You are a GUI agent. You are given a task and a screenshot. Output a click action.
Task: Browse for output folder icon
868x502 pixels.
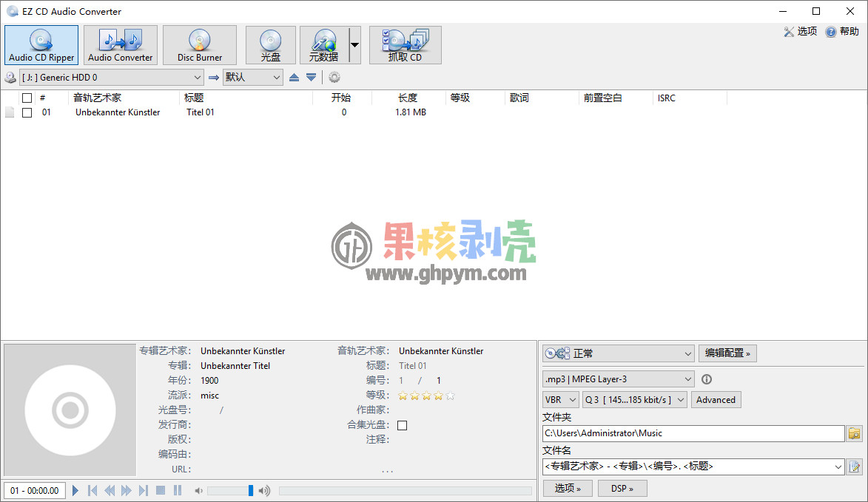[855, 433]
